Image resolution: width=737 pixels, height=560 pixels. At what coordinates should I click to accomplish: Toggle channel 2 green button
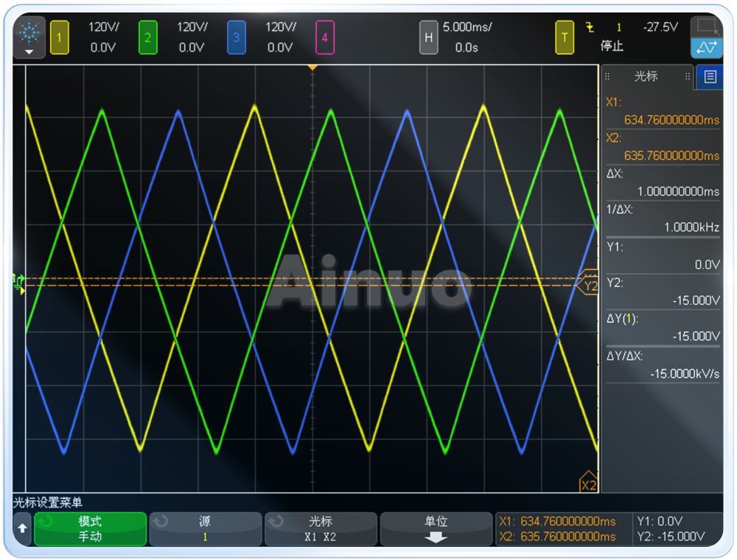point(147,38)
